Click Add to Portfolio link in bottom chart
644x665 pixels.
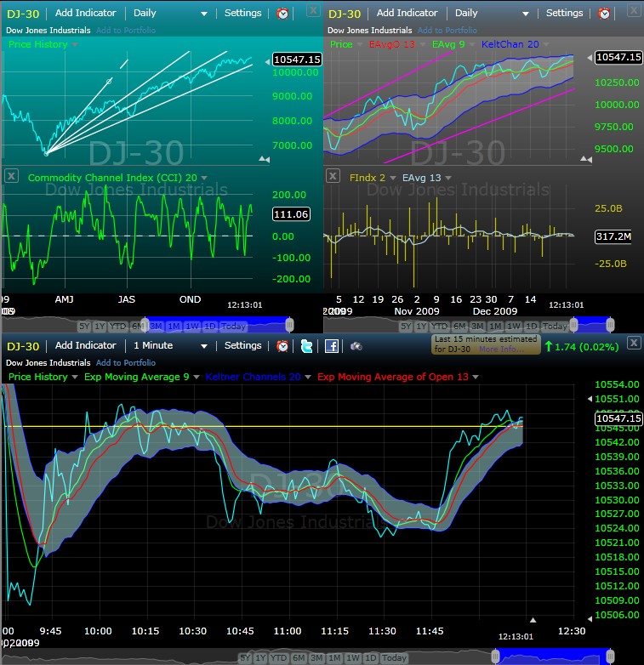(x=126, y=363)
